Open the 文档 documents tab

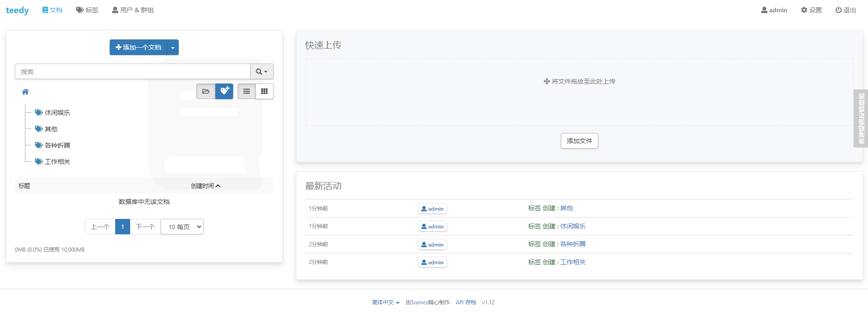(x=53, y=10)
